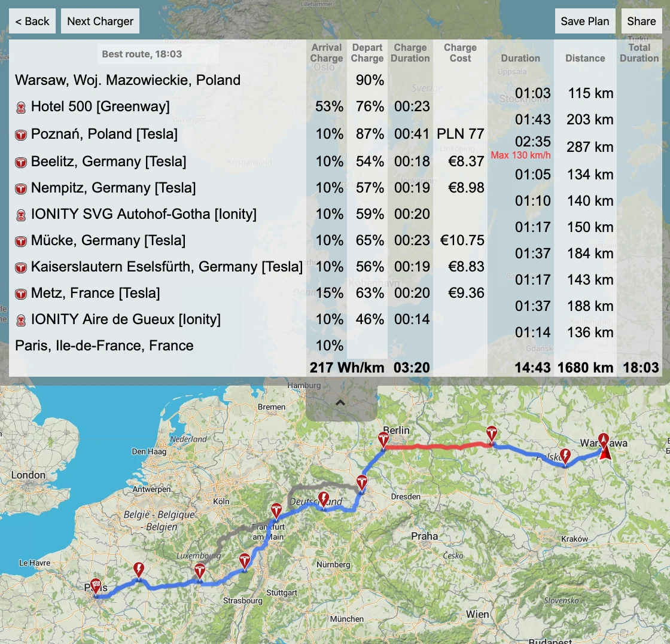Click the Tesla icon beside Kaiserslautern Eselsfürth
This screenshot has height=644, width=670.
(x=20, y=267)
